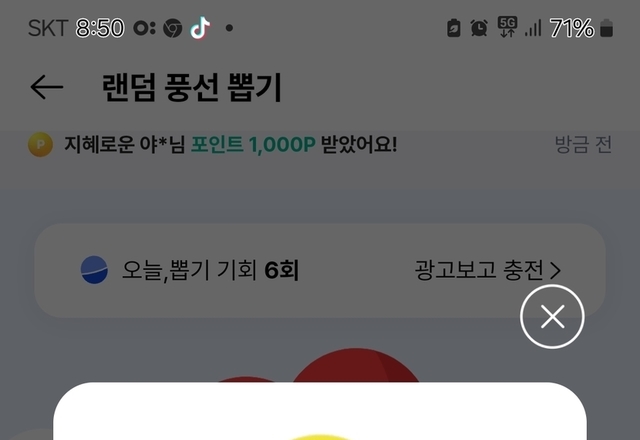Image resolution: width=640 pixels, height=440 pixels.
Task: Tap the TikTok status bar icon
Action: point(200,28)
